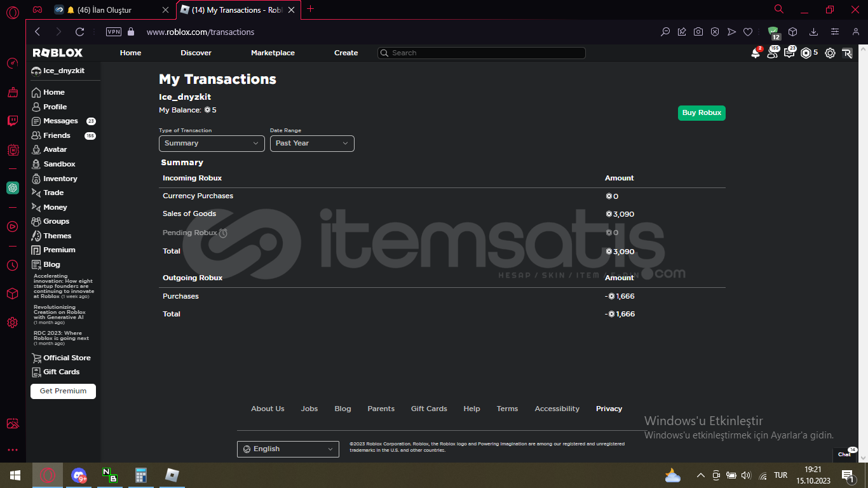Click Discover in top navigation
This screenshot has width=868, height=488.
(x=196, y=53)
